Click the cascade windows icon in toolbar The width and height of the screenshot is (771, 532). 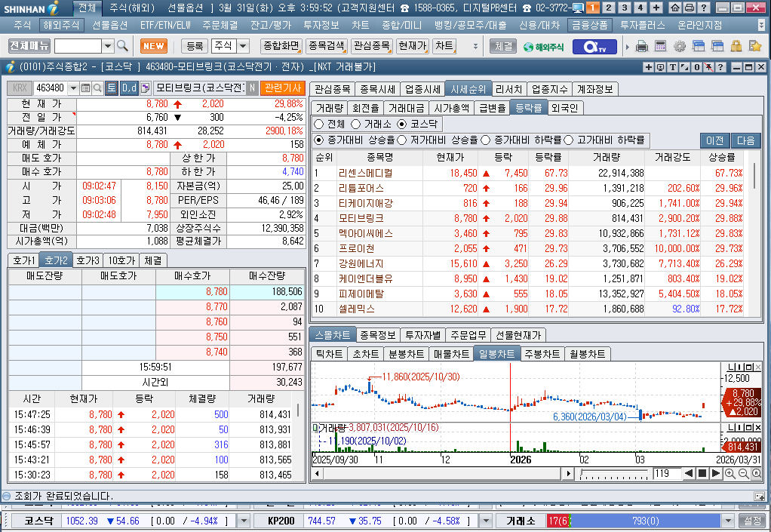[699, 46]
